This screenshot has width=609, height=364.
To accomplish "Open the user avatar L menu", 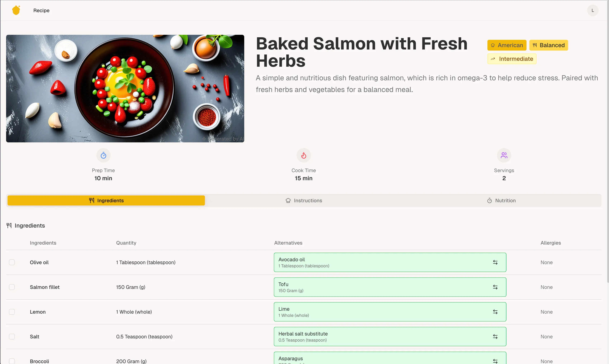I will click(x=593, y=10).
